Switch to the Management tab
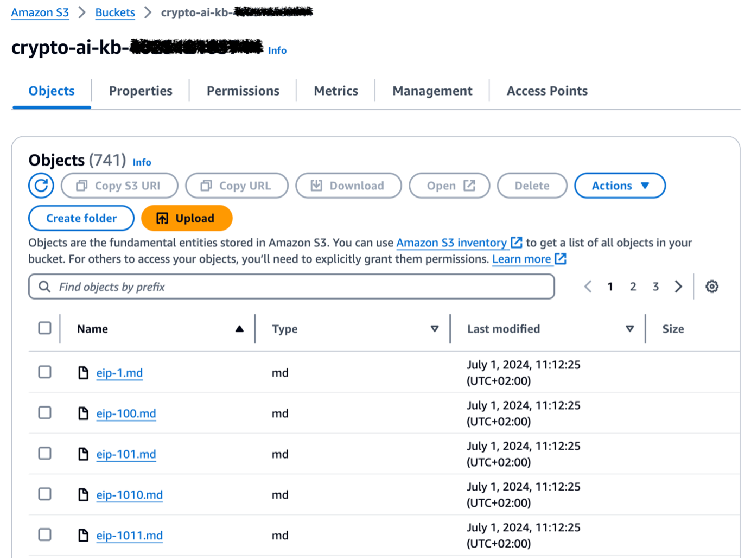Image resolution: width=751 pixels, height=560 pixels. 431,91
